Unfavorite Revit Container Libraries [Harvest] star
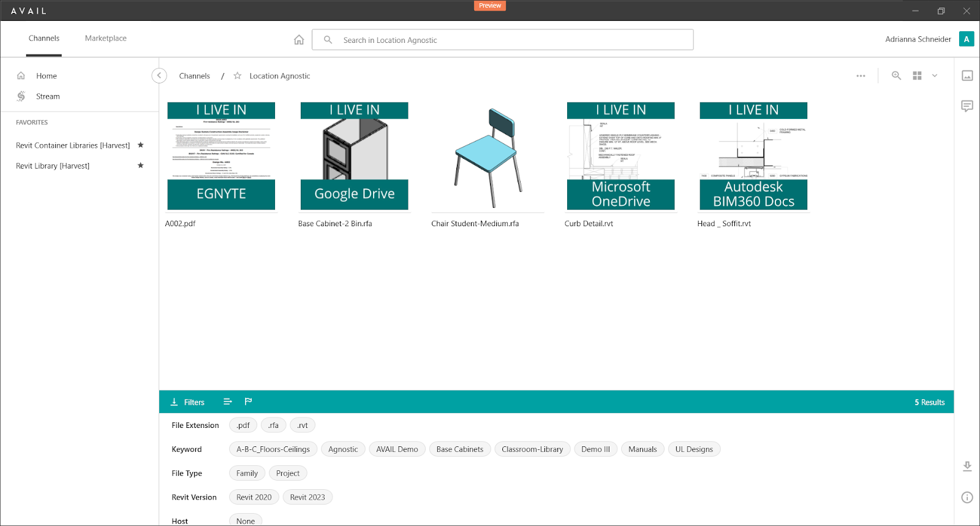This screenshot has width=980, height=526. pos(141,145)
